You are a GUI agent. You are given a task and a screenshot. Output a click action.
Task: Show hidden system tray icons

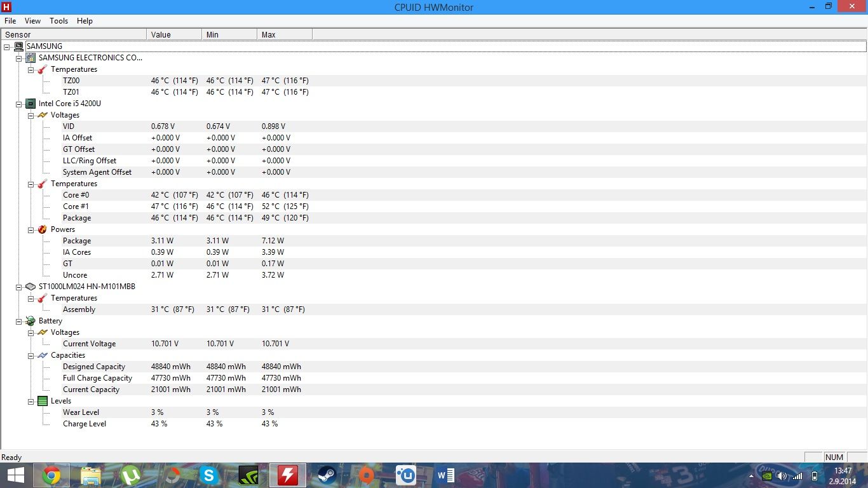[752, 476]
